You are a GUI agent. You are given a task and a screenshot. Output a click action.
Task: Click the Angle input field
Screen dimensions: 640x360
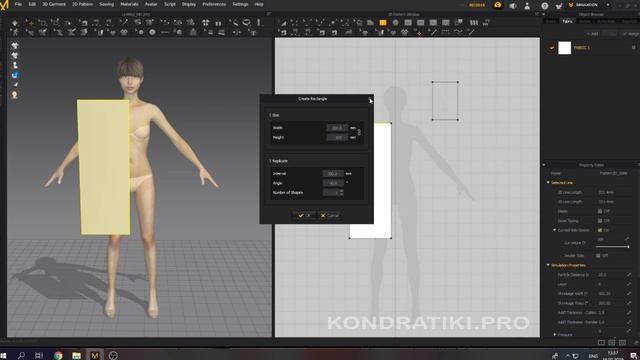point(333,183)
